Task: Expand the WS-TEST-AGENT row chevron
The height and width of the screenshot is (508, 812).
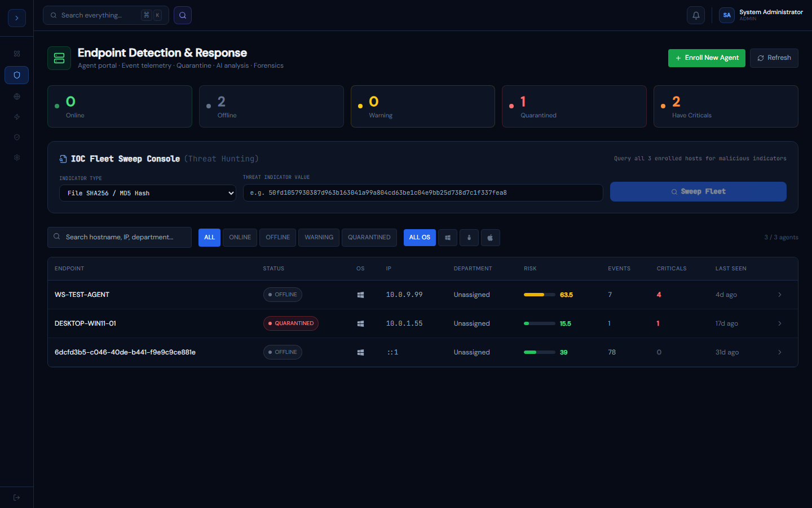Action: coord(780,295)
